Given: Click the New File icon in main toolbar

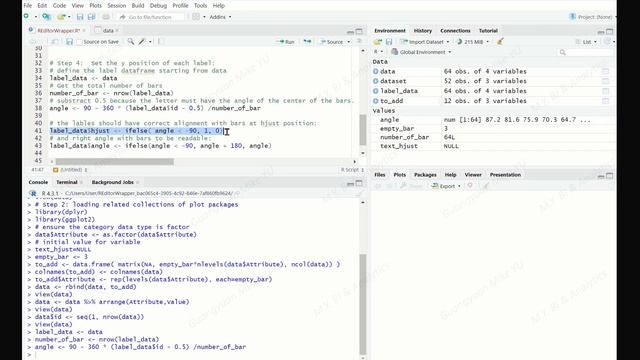Looking at the screenshot, I should (x=27, y=17).
